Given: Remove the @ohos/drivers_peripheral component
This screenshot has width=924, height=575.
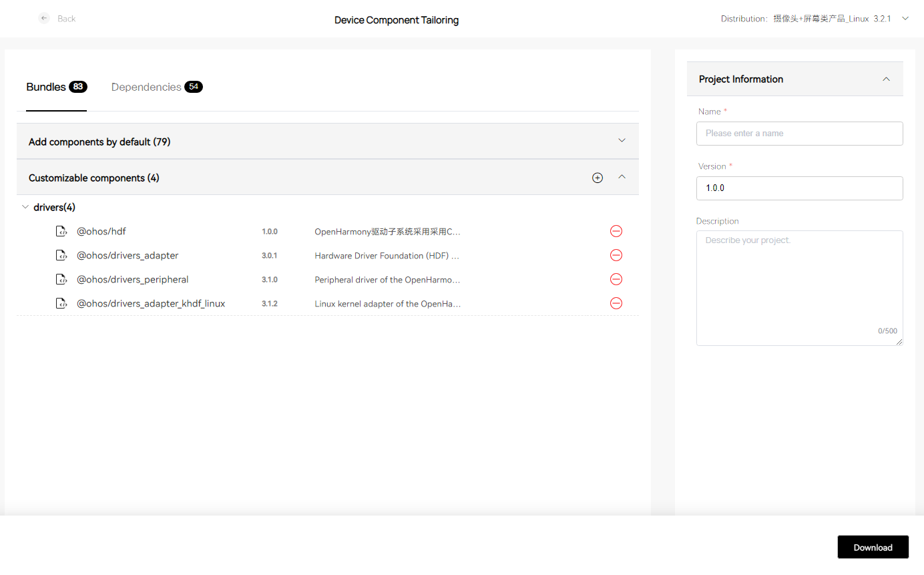Looking at the screenshot, I should point(616,279).
